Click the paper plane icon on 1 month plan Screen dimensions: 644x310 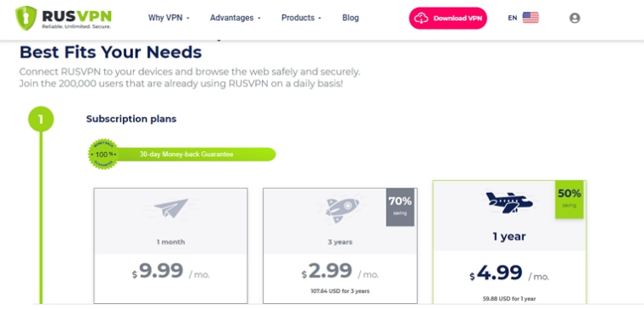(x=171, y=208)
